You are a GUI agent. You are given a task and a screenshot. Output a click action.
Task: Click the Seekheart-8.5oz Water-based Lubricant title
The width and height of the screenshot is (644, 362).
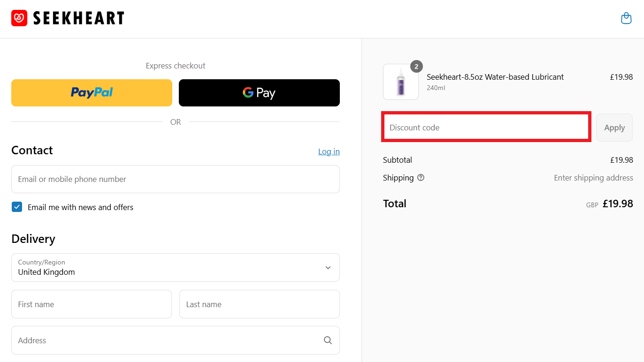[495, 77]
